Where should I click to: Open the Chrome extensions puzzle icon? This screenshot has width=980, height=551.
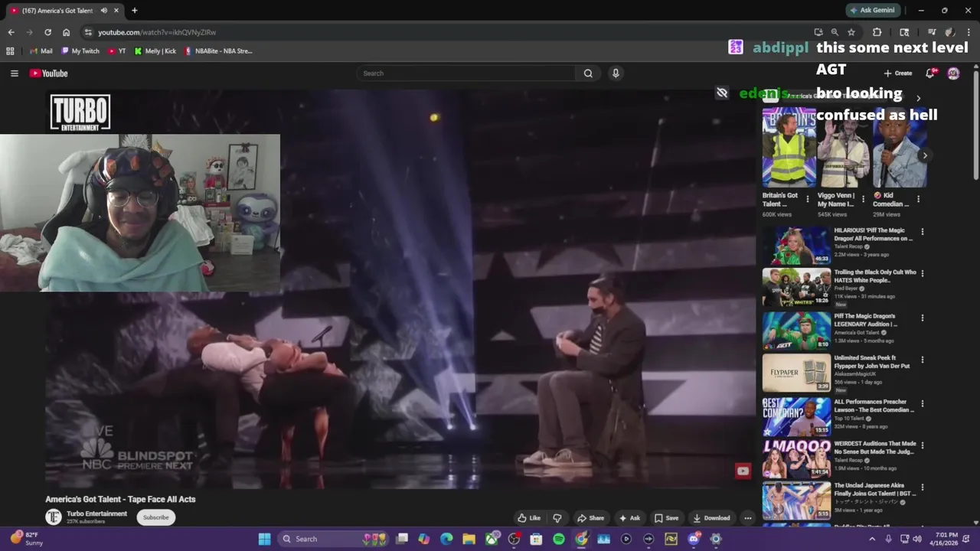click(877, 32)
